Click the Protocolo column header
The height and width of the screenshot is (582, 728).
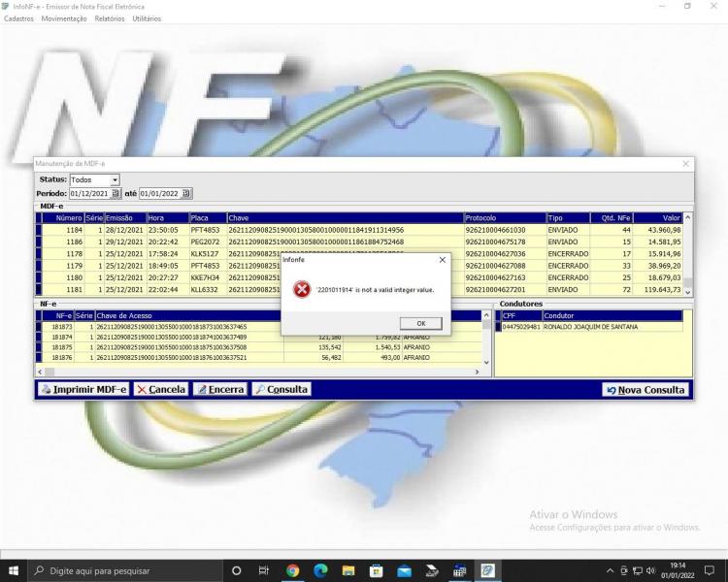(505, 217)
